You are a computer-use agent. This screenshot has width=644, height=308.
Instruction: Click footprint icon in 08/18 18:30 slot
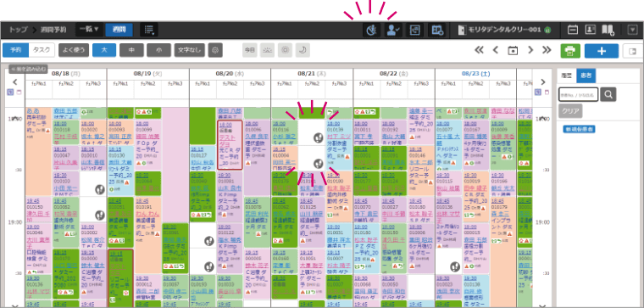100,189
